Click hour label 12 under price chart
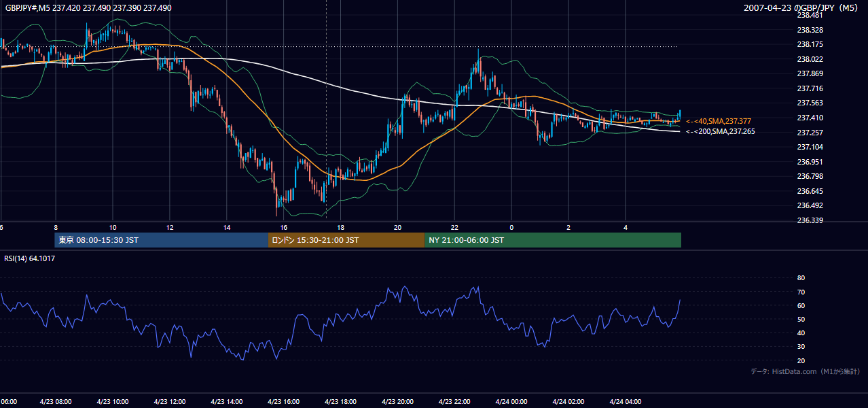 point(170,227)
